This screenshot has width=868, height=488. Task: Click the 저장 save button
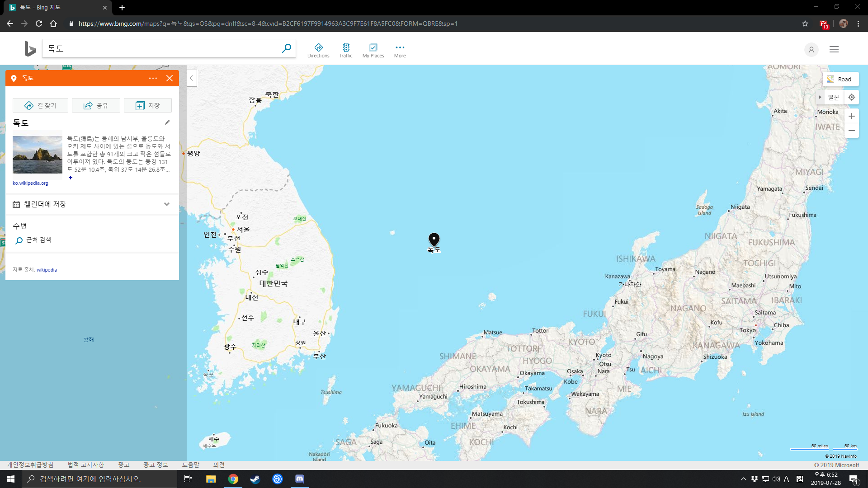[148, 105]
